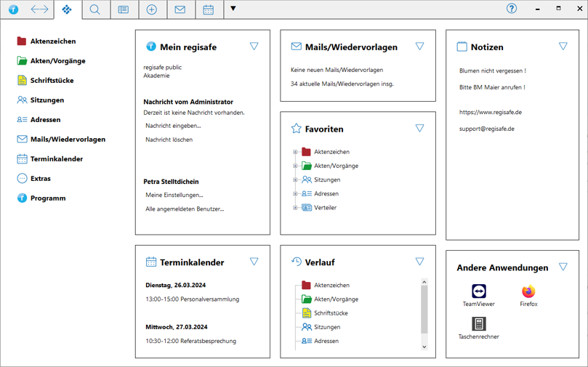Click the help question mark icon
The height and width of the screenshot is (367, 588).
512,9
